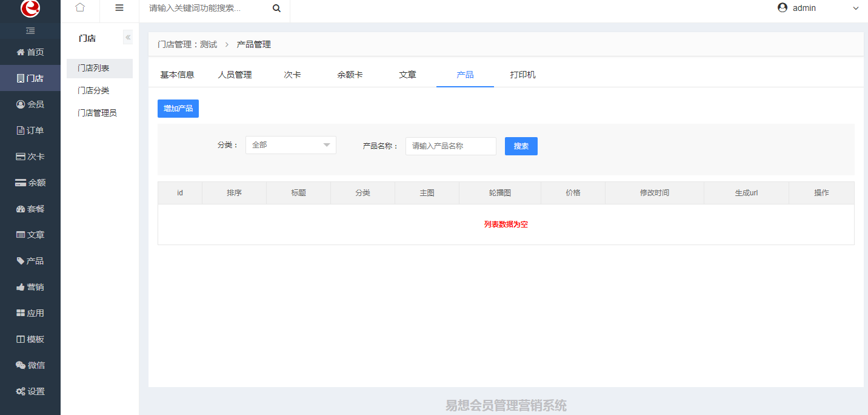Screen dimensions: 868x415
Task: Click the red logo icon at top left
Action: tap(30, 8)
